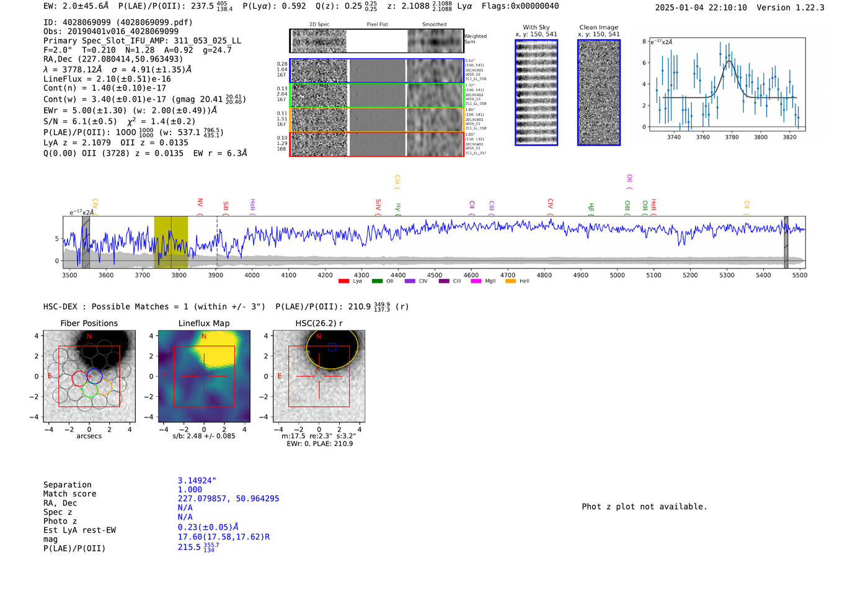868x591 pixels.
Task: Select the red-bordered fiber cutout row
Action: [377, 144]
